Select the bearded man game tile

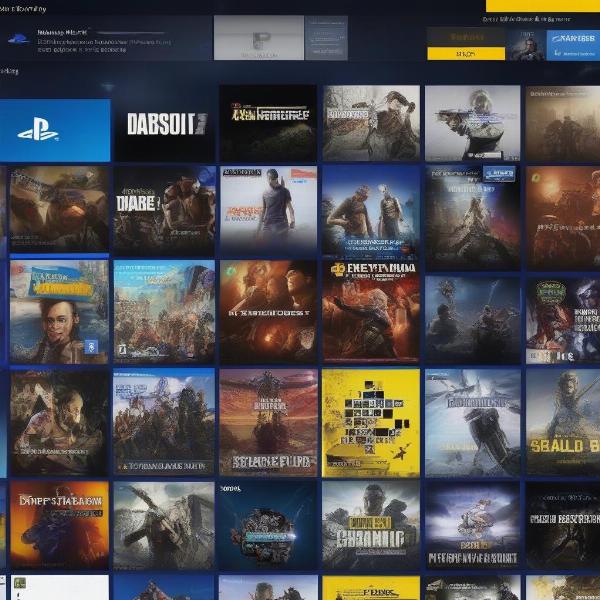[59, 422]
